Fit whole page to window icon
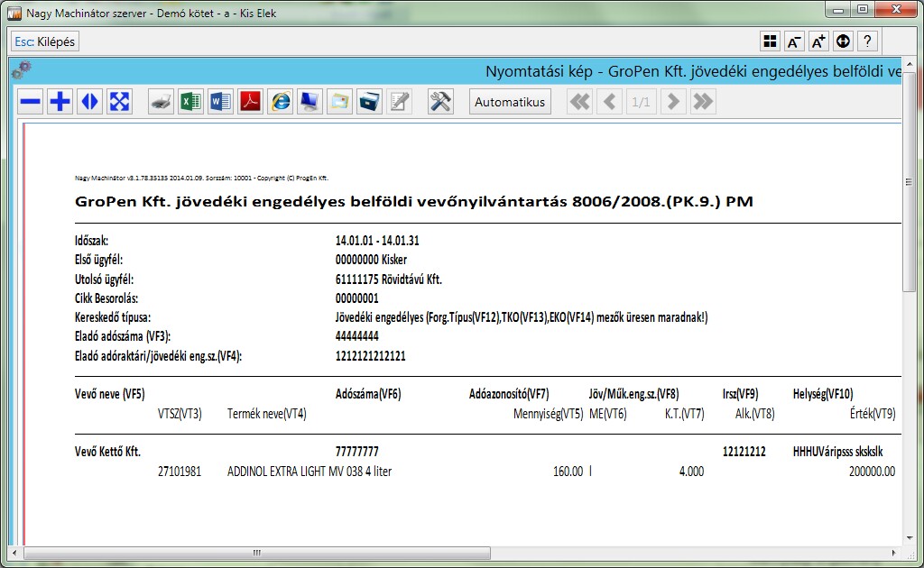 pyautogui.click(x=120, y=102)
